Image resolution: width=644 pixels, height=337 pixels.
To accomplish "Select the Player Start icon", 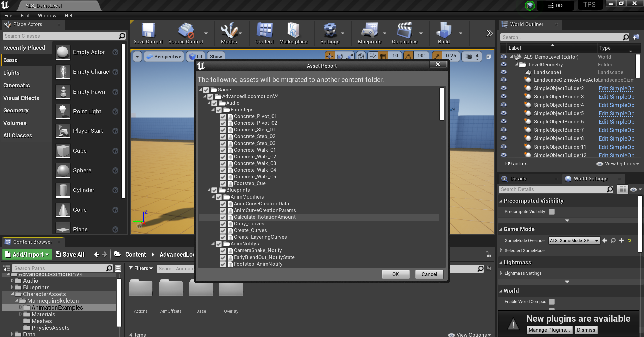I will (63, 131).
